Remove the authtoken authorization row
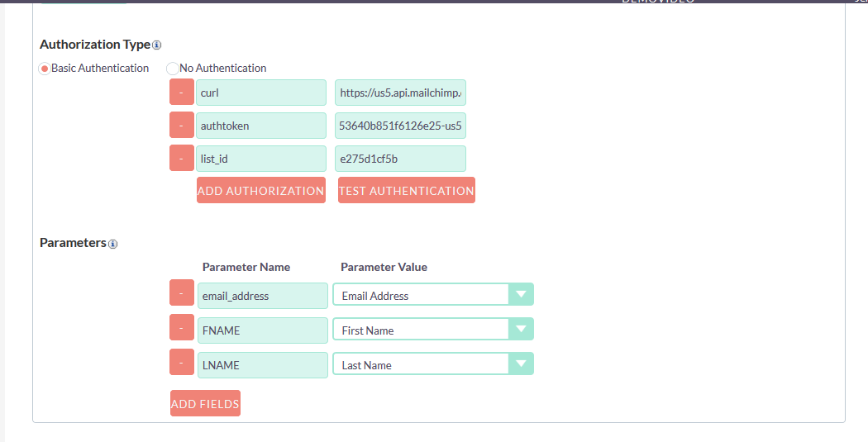 [x=182, y=125]
